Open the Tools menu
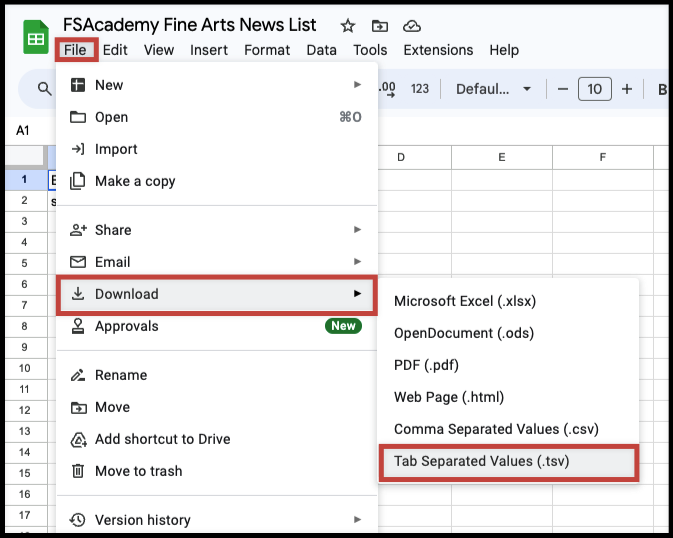 coord(370,50)
